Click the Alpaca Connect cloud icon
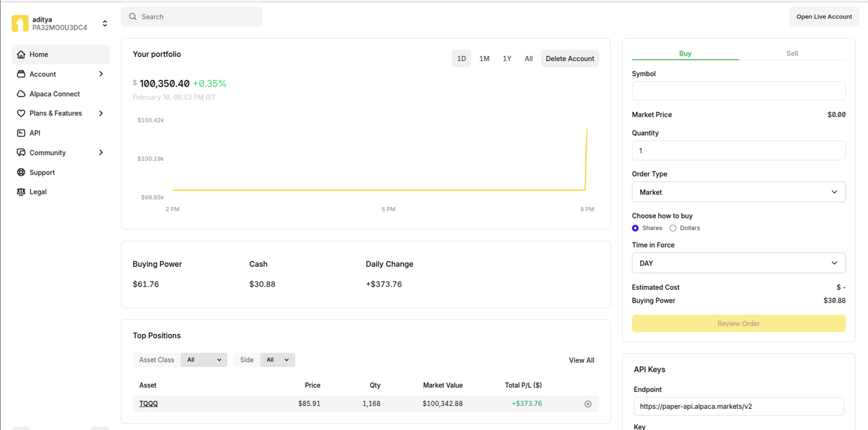868x430 pixels. tap(21, 94)
